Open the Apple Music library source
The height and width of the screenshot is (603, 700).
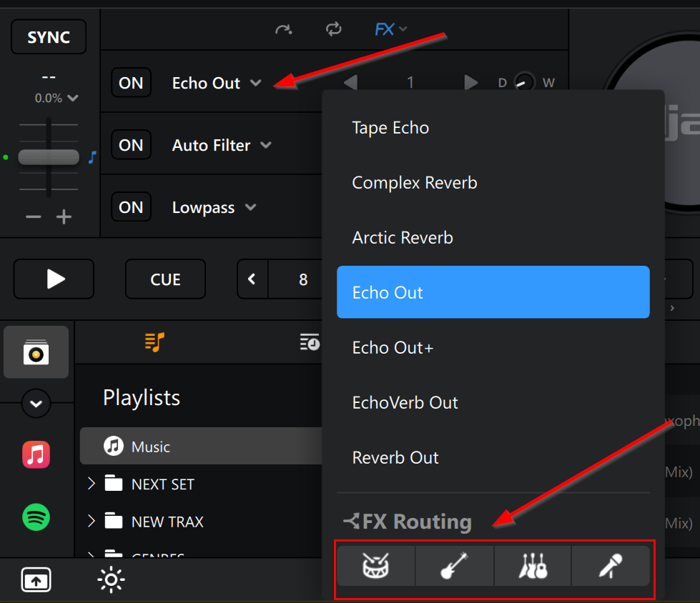pos(36,454)
